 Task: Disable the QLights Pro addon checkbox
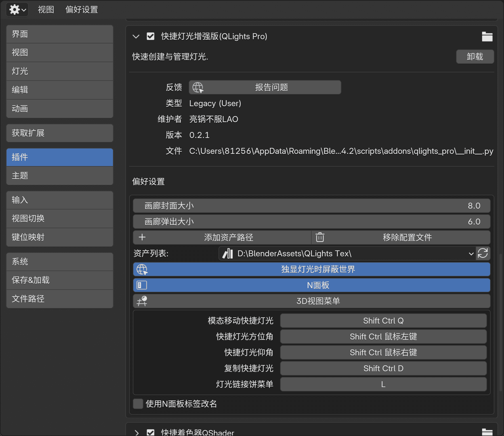(150, 36)
